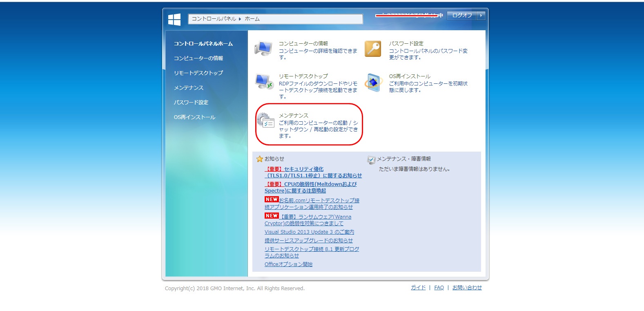Click the NEW badge beside お名前.com notice
The width and height of the screenshot is (644, 311).
[x=272, y=199]
